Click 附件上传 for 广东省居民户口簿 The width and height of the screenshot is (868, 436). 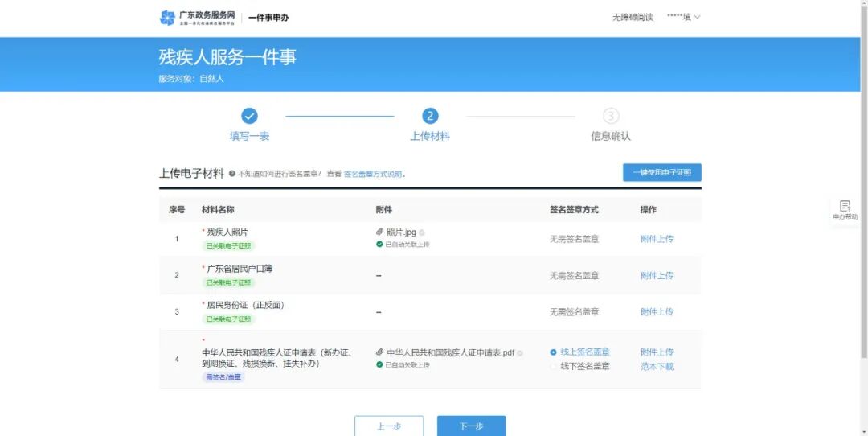pyautogui.click(x=657, y=276)
